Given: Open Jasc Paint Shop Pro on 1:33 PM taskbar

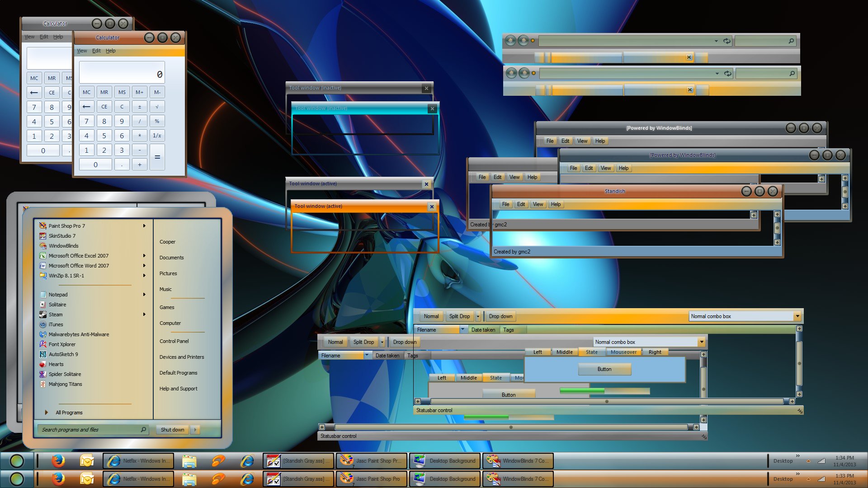Looking at the screenshot, I should click(372, 479).
